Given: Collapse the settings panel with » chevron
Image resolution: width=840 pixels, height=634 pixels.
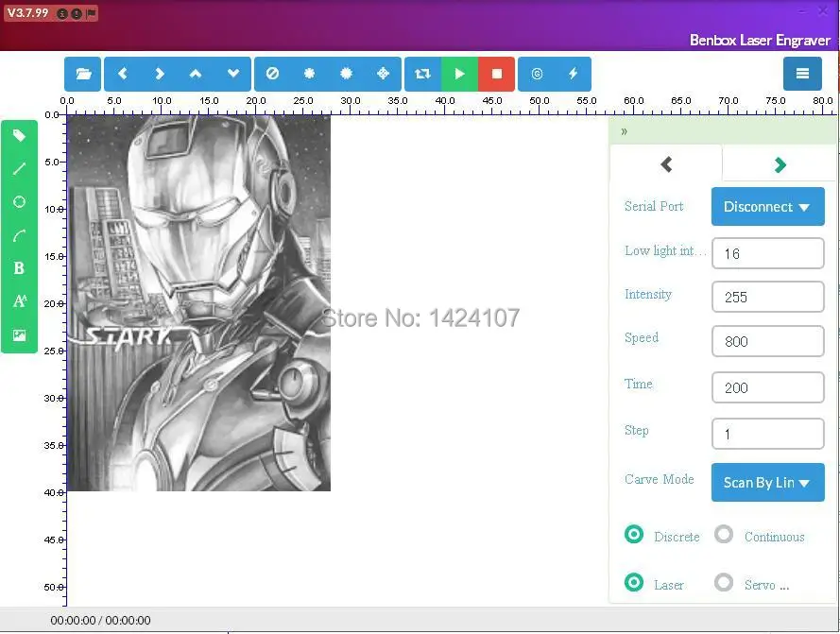Looking at the screenshot, I should tap(625, 132).
